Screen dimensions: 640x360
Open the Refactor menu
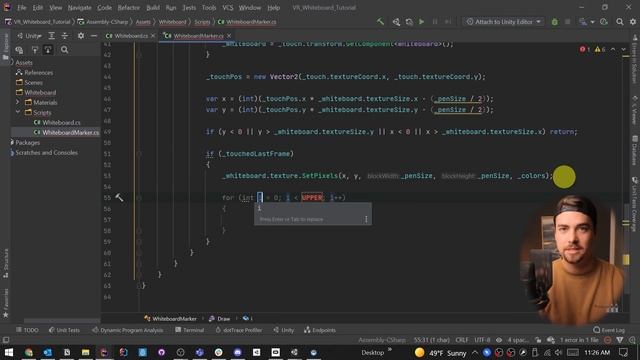pos(128,7)
